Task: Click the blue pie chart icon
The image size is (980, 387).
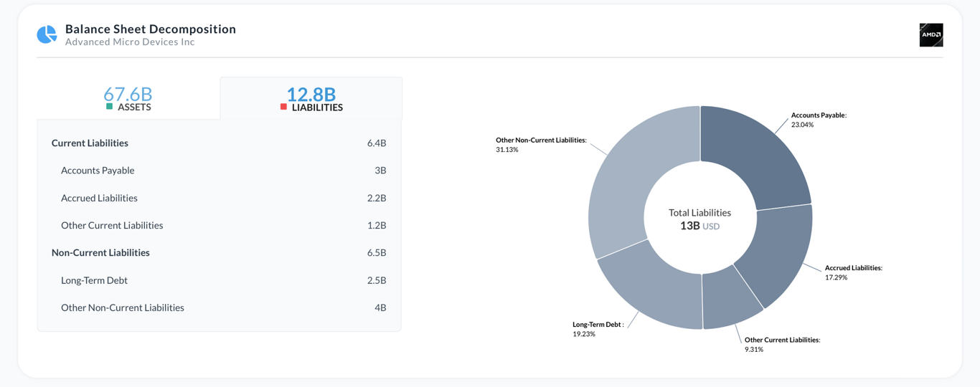Action: [x=47, y=34]
